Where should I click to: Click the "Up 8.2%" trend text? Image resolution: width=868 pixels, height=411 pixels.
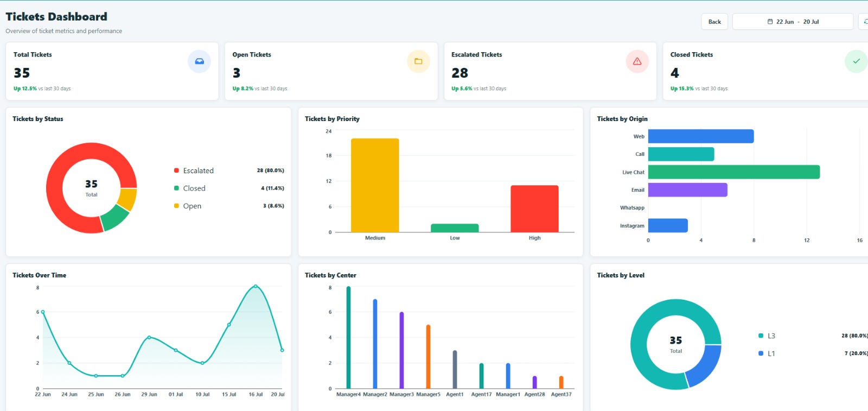point(243,88)
